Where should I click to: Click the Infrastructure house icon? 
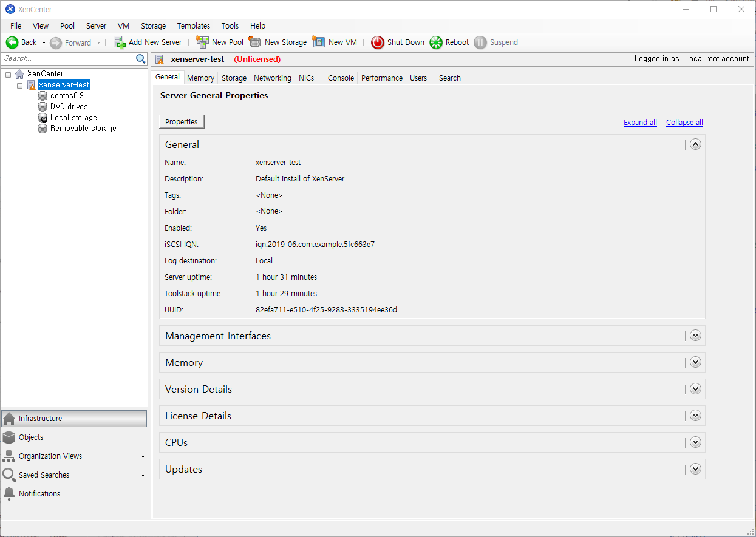pos(9,419)
